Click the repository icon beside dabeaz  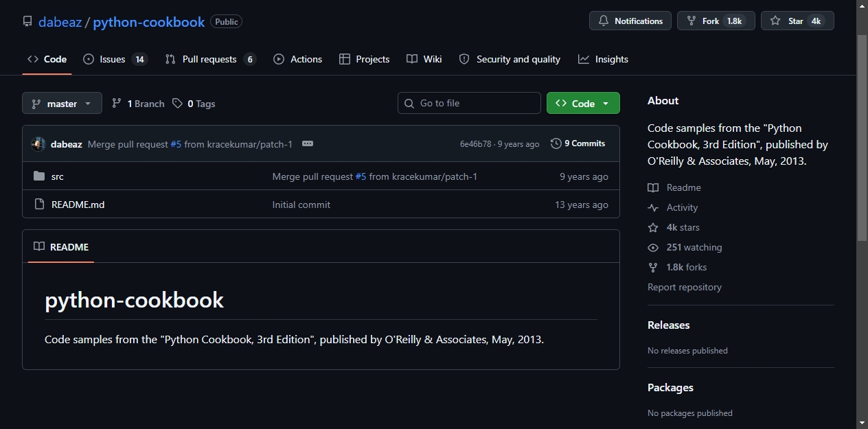pyautogui.click(x=27, y=21)
